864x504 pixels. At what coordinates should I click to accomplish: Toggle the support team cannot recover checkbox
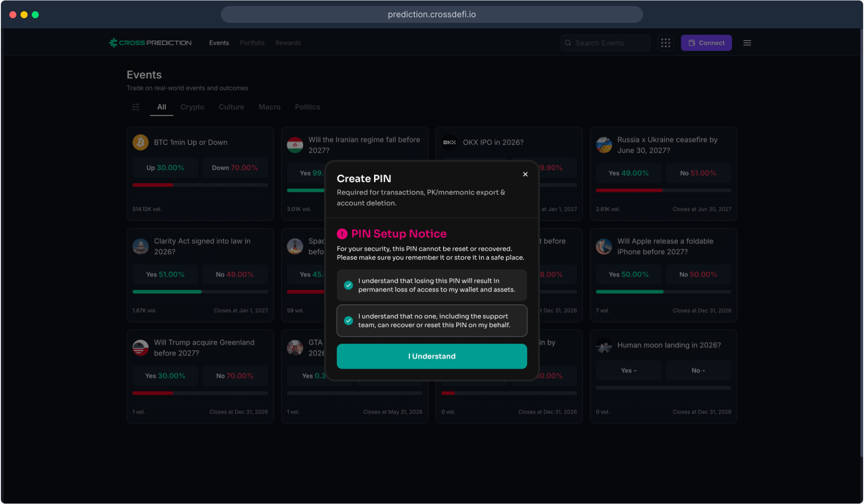coord(348,321)
